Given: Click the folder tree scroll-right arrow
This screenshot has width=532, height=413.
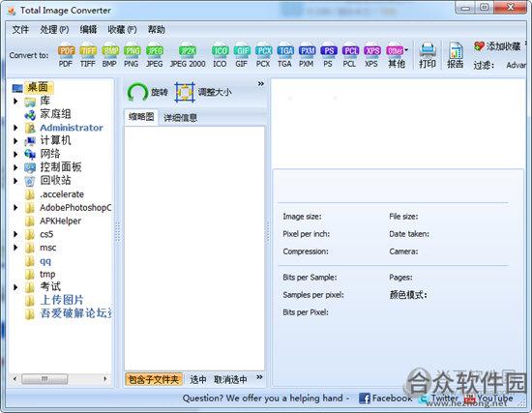Looking at the screenshot, I should coord(105,379).
